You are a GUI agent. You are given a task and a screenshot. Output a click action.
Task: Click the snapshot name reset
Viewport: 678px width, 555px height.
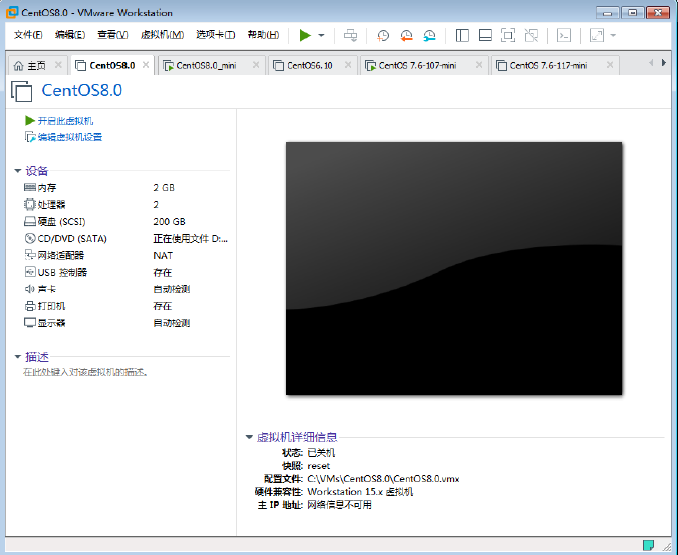(x=319, y=466)
